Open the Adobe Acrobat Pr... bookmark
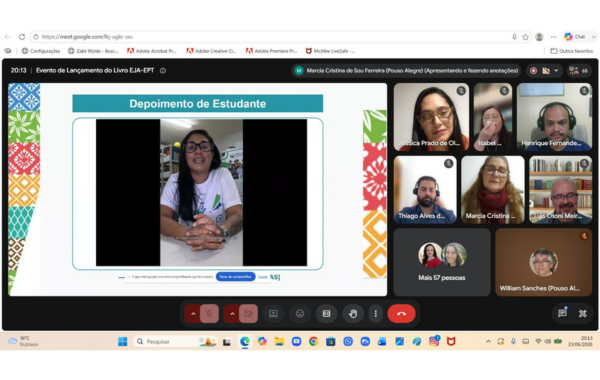 tap(152, 51)
